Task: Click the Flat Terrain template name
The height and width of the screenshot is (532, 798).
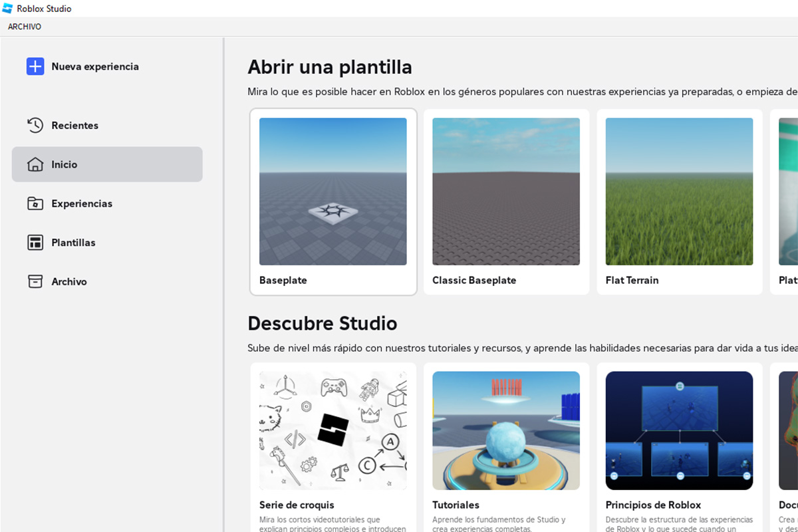Action: [x=632, y=280]
